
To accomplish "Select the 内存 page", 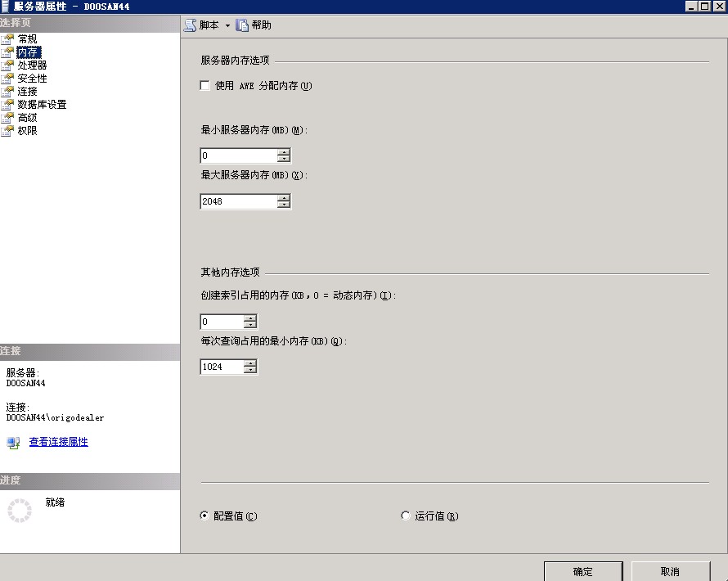I will click(29, 52).
